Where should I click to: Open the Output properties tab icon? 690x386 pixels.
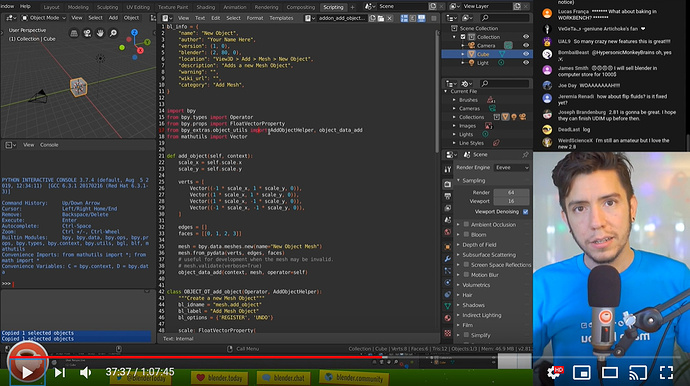coord(448,196)
